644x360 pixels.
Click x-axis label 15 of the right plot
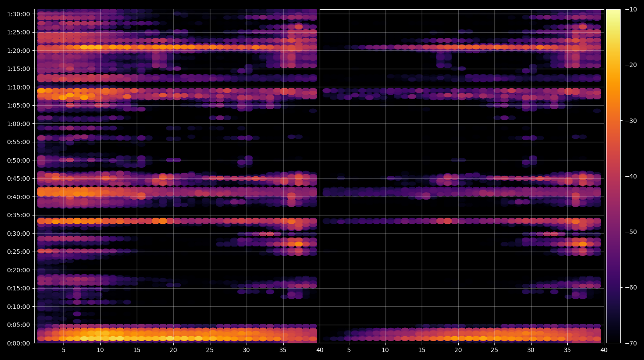(422, 350)
